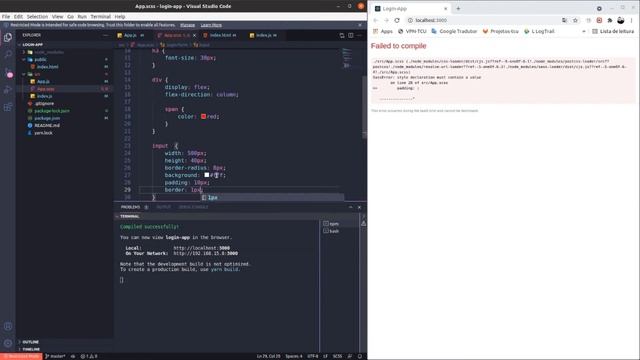Open Source Control view with the pink badge
The height and width of the screenshot is (360, 640).
[8, 72]
